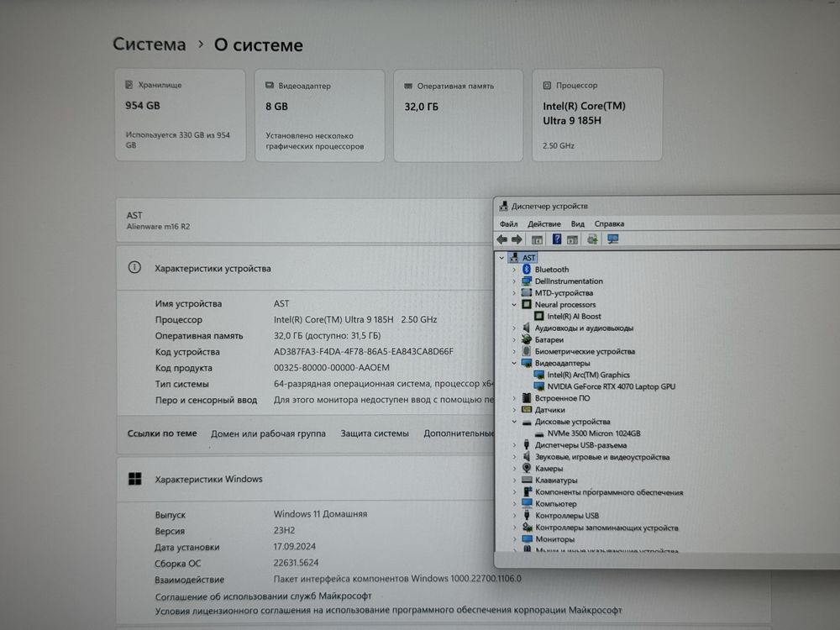Expand the Контроллеры USB category

coord(514,516)
